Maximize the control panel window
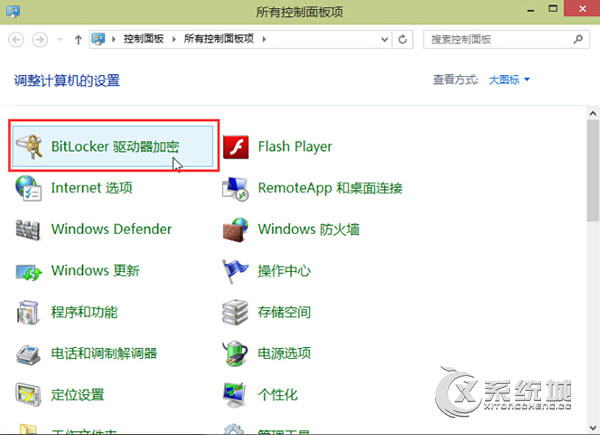The width and height of the screenshot is (600, 435). coord(553,9)
